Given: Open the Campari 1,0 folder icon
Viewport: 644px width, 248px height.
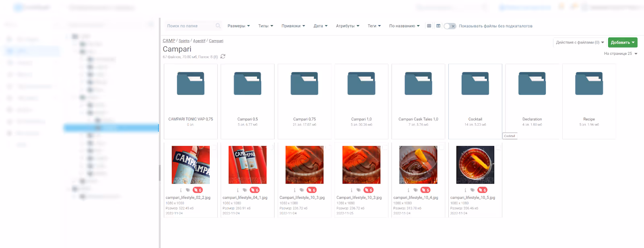Looking at the screenshot, I should pos(361,83).
